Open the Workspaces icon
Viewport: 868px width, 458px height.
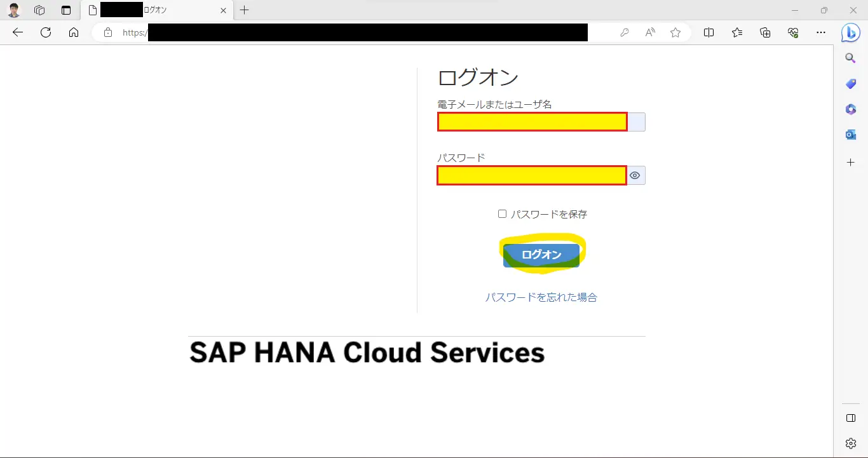click(x=39, y=10)
